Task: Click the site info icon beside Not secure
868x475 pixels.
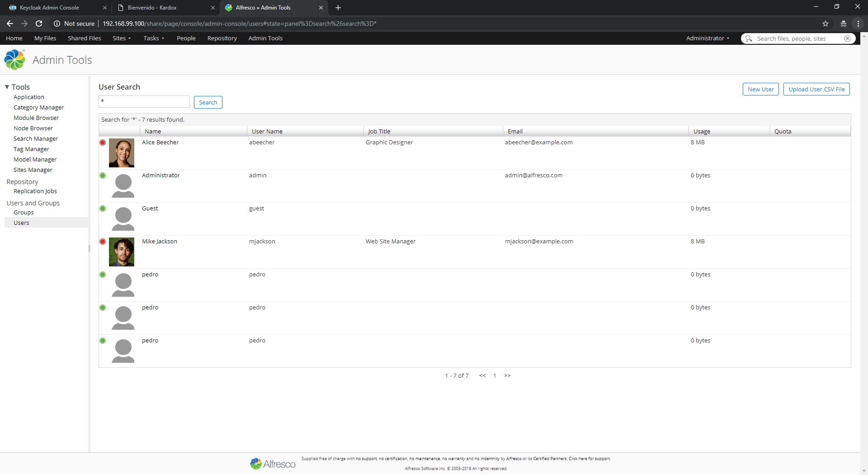Action: point(57,24)
